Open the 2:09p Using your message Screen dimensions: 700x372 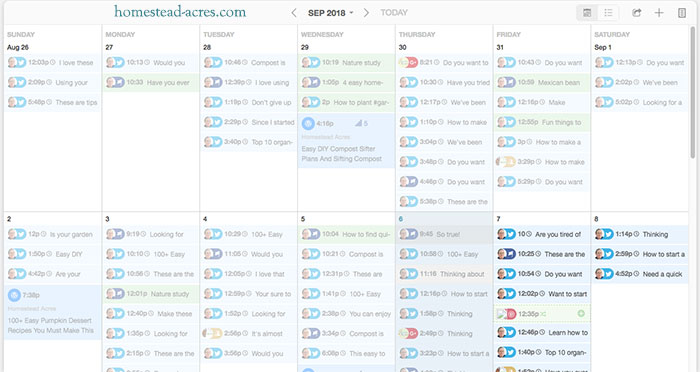(52, 83)
